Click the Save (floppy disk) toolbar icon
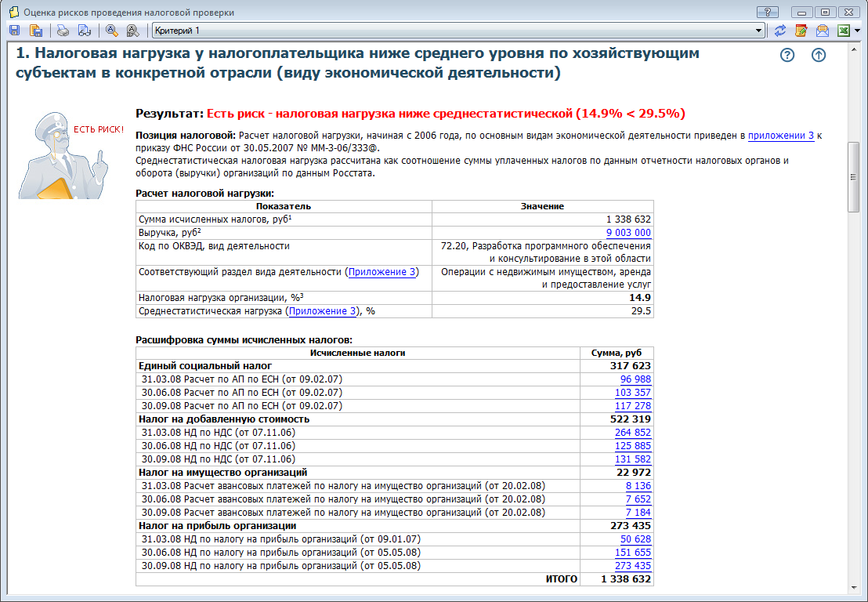Screen dimensions: 868x602 [x=14, y=31]
